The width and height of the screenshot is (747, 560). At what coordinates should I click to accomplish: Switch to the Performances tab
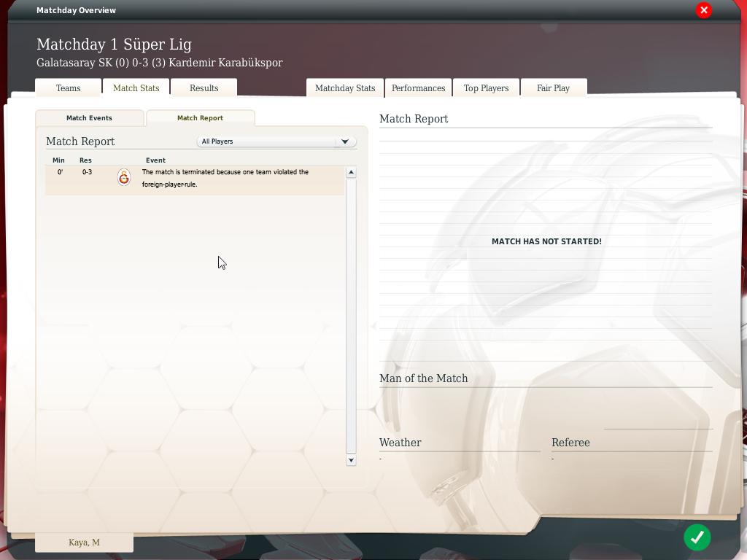pos(418,88)
